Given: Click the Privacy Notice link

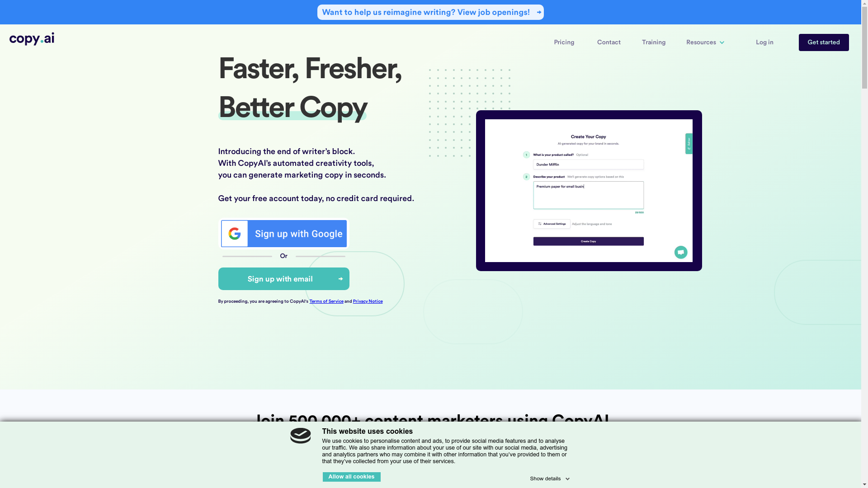Looking at the screenshot, I should coord(368,301).
